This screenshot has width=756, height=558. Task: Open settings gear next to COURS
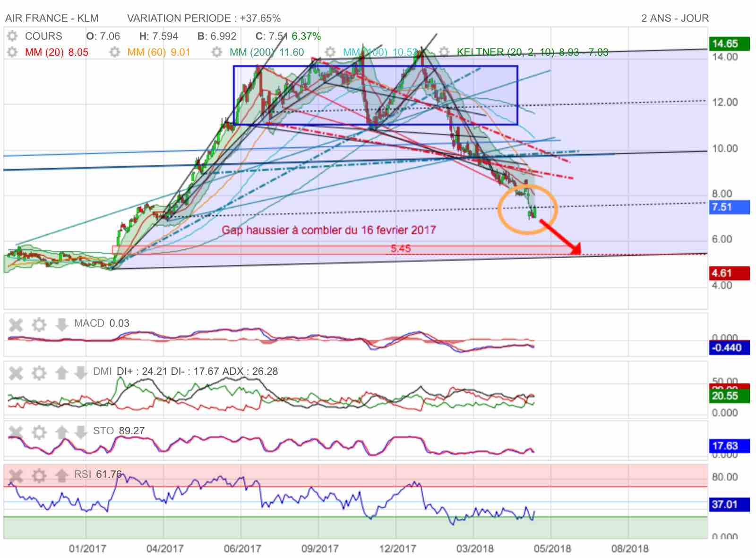[x=12, y=36]
